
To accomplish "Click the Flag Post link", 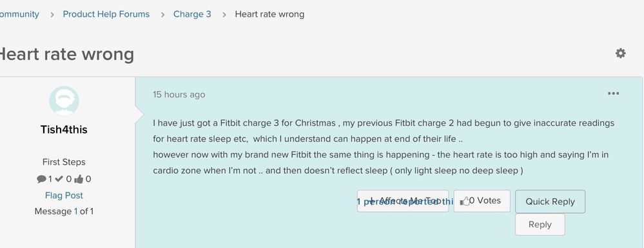I will pos(64,195).
